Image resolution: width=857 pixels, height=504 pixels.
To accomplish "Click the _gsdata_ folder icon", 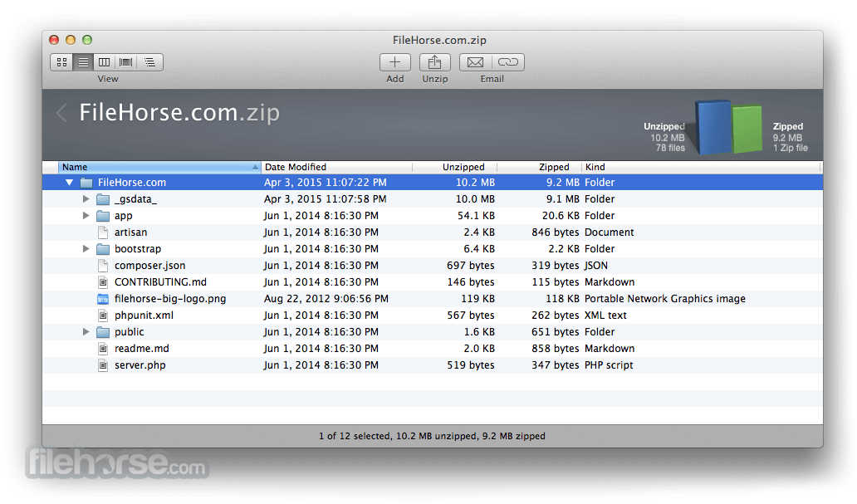I will pyautogui.click(x=103, y=199).
